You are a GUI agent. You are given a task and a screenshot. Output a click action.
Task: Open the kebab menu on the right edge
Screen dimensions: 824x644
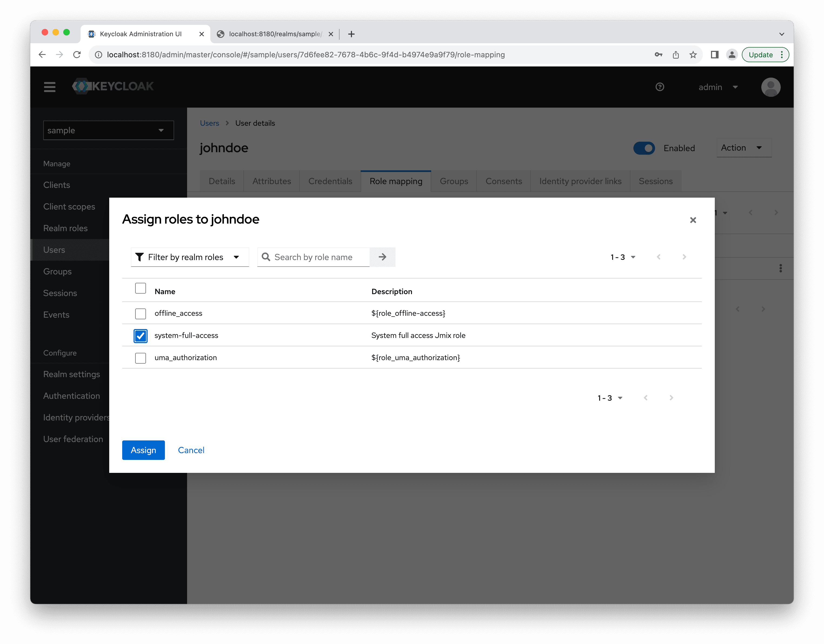point(780,268)
